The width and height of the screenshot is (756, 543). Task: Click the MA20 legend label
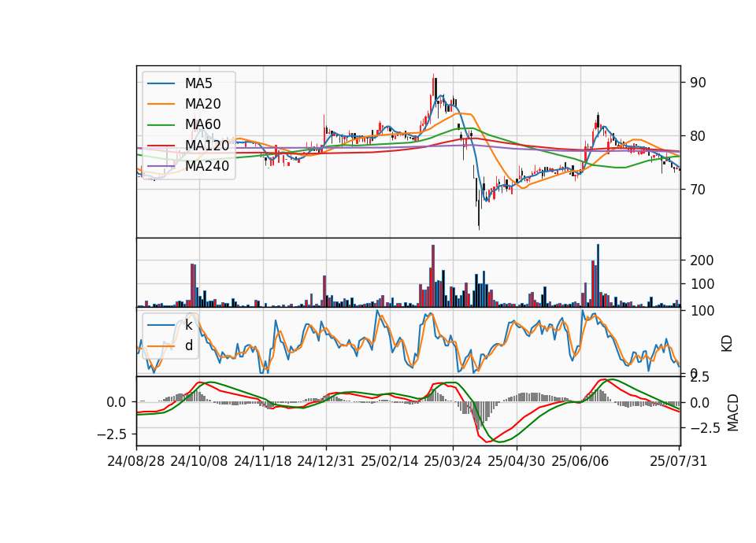point(202,104)
